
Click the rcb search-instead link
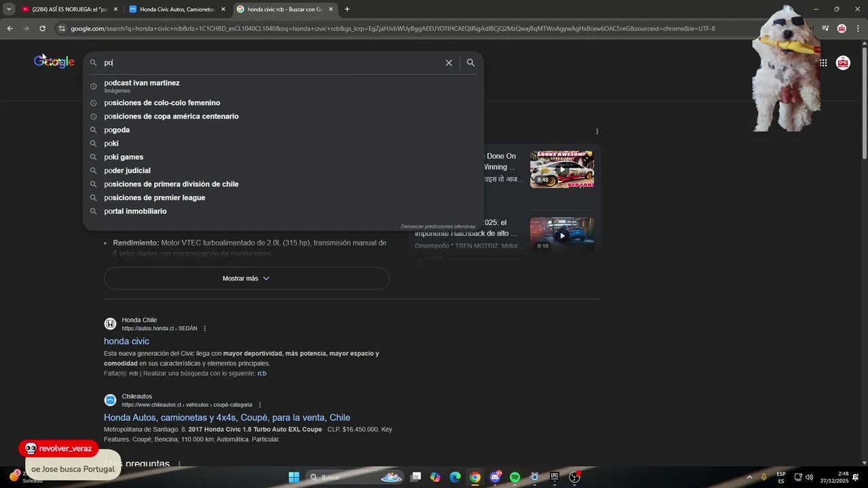tap(262, 373)
